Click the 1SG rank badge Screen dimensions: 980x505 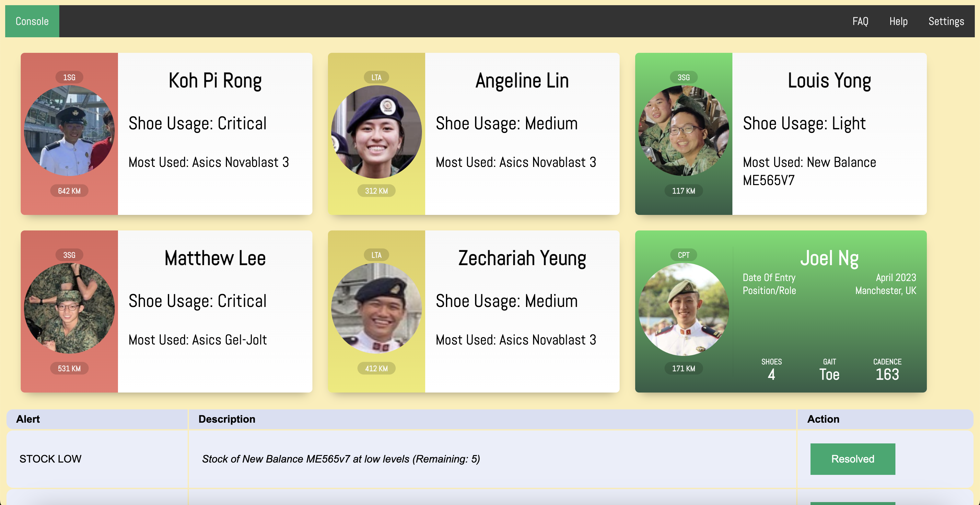coord(69,77)
